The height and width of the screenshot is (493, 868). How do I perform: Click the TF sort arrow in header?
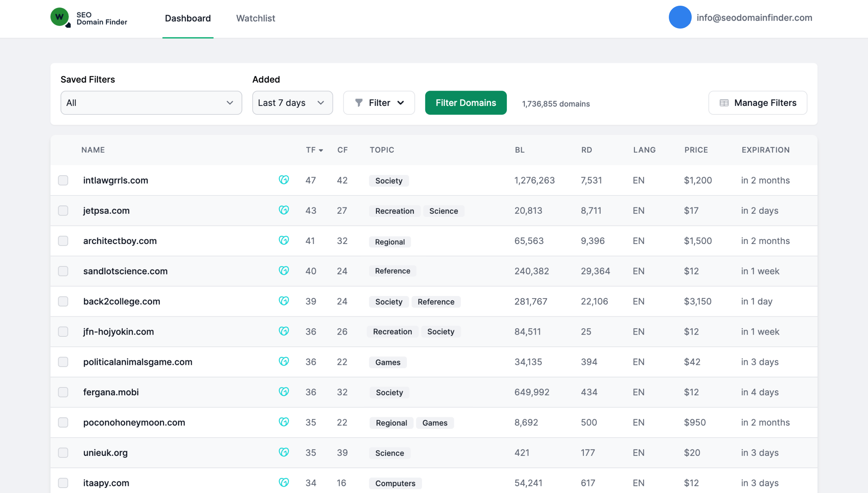click(321, 151)
